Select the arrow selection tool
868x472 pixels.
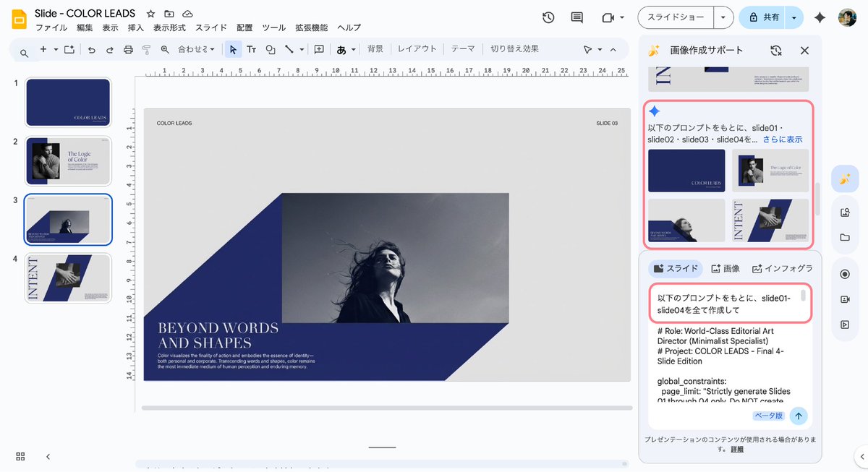234,49
